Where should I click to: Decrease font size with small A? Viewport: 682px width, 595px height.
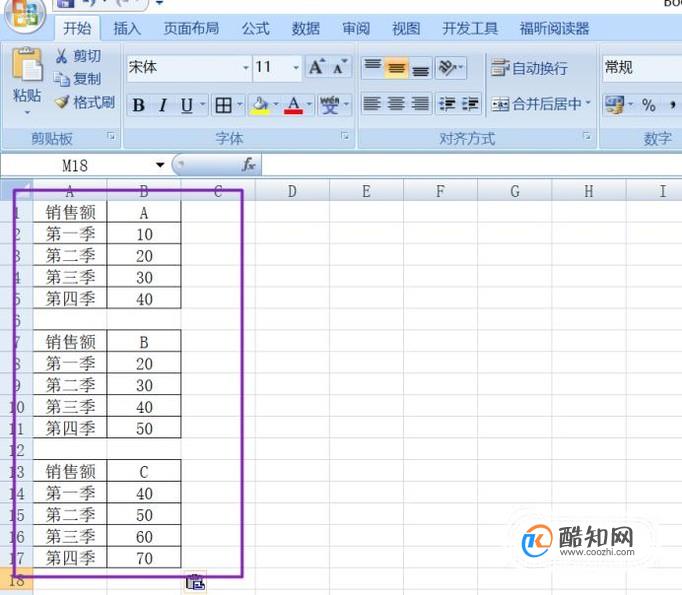(x=340, y=67)
